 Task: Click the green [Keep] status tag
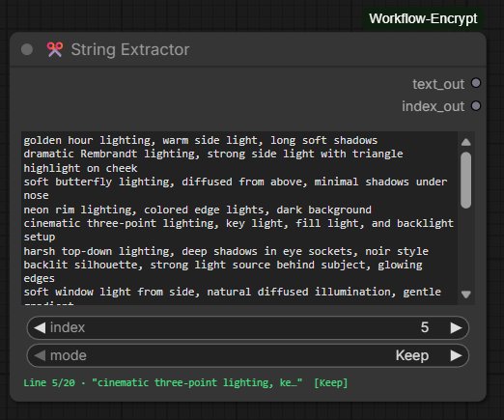pos(331,382)
